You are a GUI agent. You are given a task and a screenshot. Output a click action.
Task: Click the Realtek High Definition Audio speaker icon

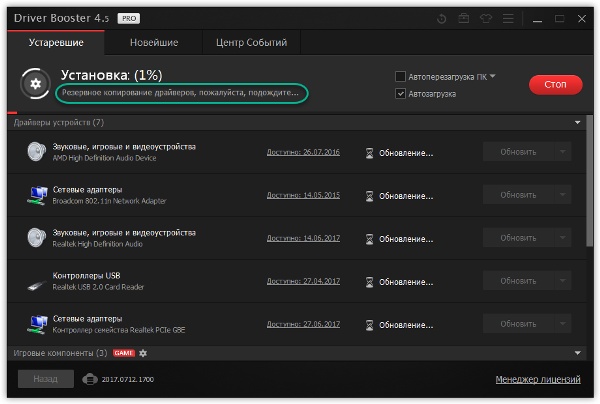point(37,238)
